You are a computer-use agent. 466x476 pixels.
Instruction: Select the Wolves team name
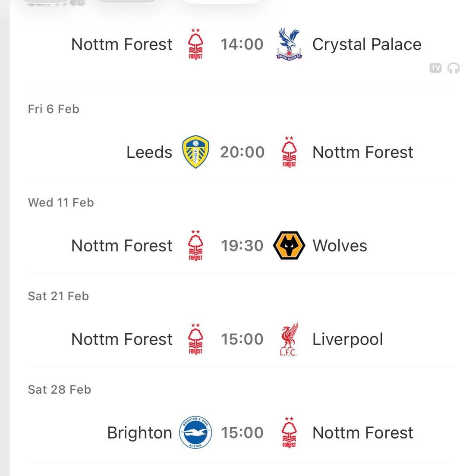tap(340, 245)
